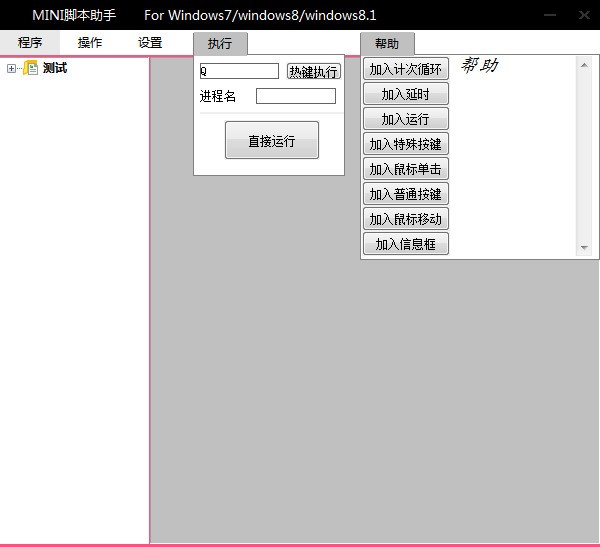
Task: Open the 设置 menu
Action: pyautogui.click(x=150, y=43)
